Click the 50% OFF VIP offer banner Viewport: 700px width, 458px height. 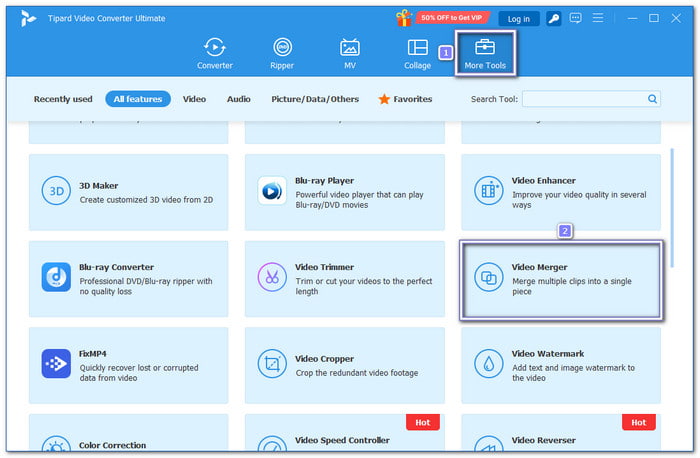click(449, 18)
